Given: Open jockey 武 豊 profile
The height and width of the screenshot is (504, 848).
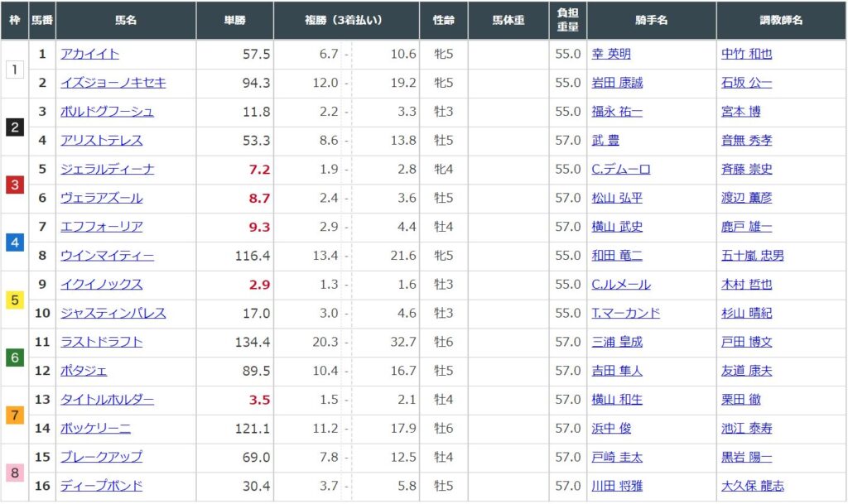Looking at the screenshot, I should click(x=605, y=141).
